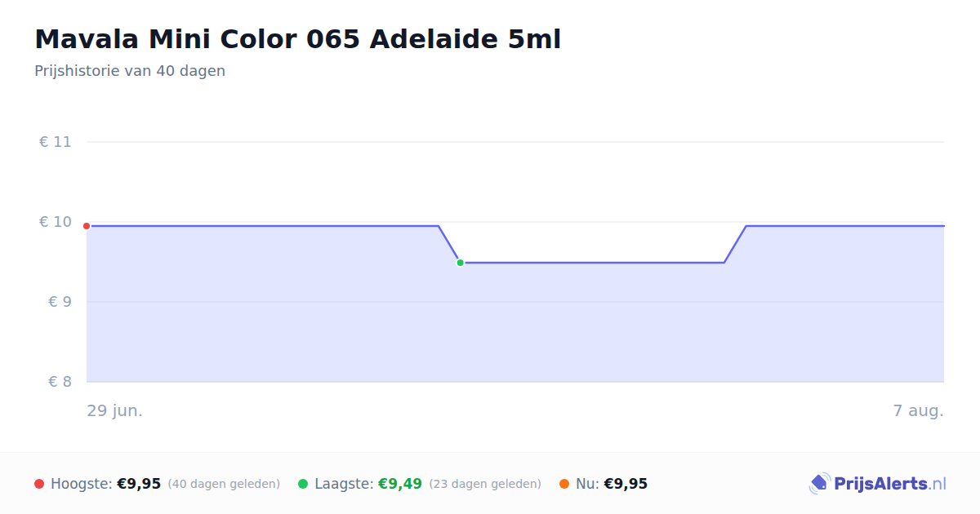Click the 40 dagen geleden note
The width and height of the screenshot is (980, 514).
coord(224,484)
